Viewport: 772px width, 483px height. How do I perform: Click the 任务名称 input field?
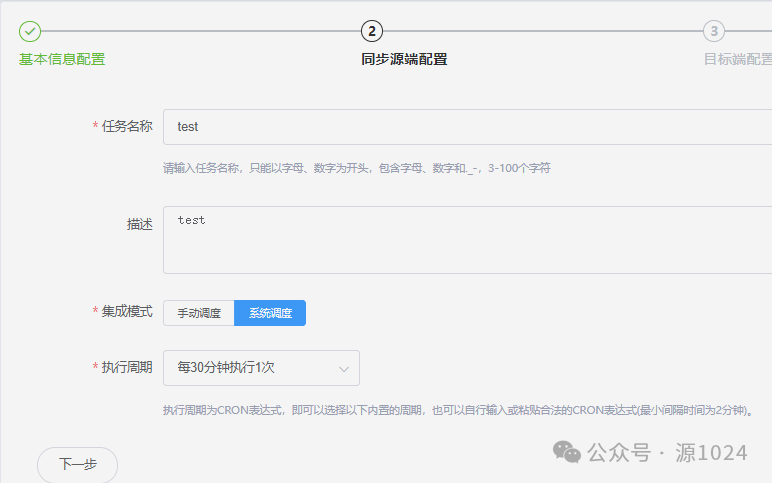tap(467, 127)
